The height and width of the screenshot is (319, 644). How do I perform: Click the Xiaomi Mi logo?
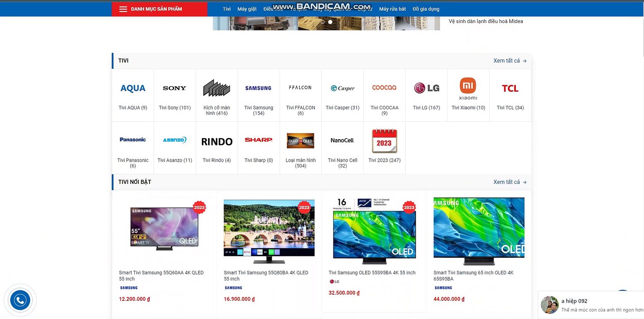[468, 89]
